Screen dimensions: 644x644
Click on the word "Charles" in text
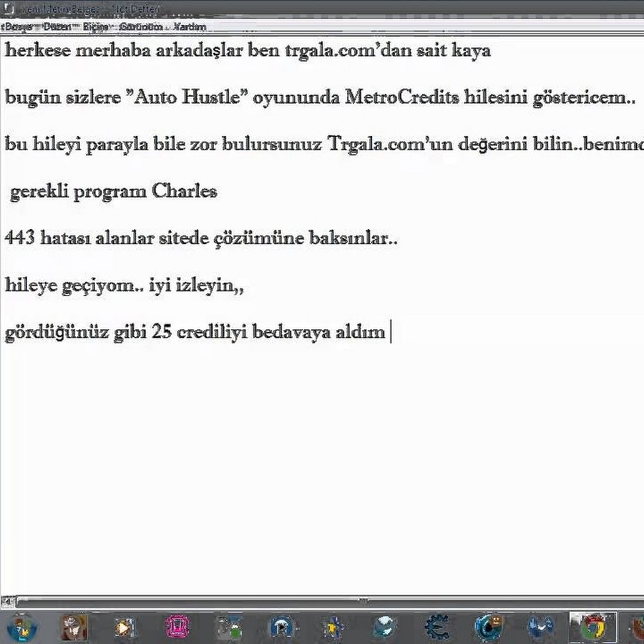(184, 192)
